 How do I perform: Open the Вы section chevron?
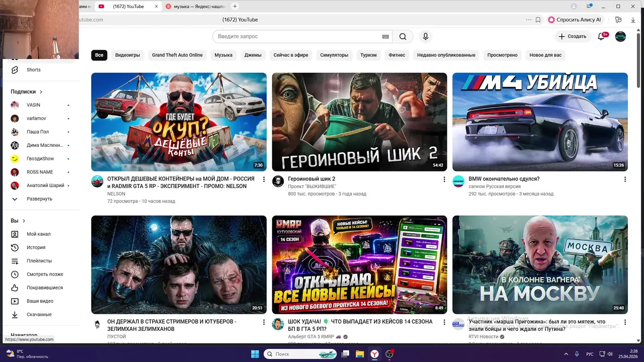[24, 221]
